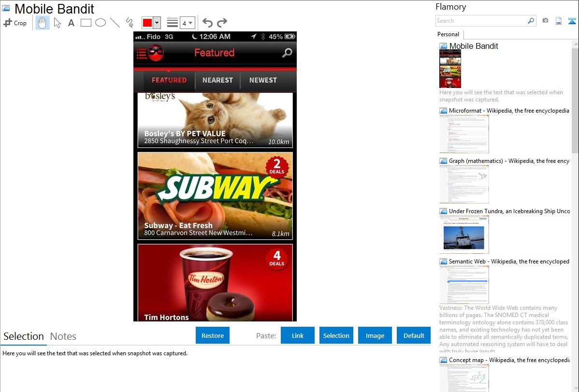This screenshot has width=579, height=392.
Task: Select the 'Concept map - Wikipedia' title
Action: click(x=509, y=360)
